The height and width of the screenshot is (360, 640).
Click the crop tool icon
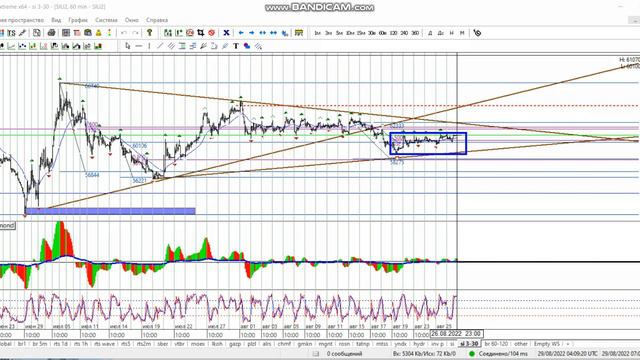coord(200,33)
